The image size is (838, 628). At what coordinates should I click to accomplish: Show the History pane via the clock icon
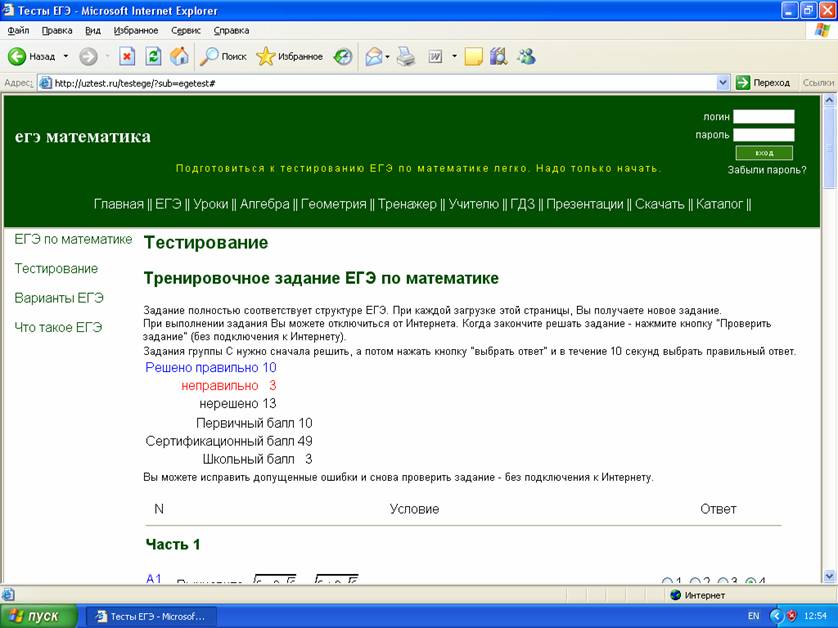343,56
